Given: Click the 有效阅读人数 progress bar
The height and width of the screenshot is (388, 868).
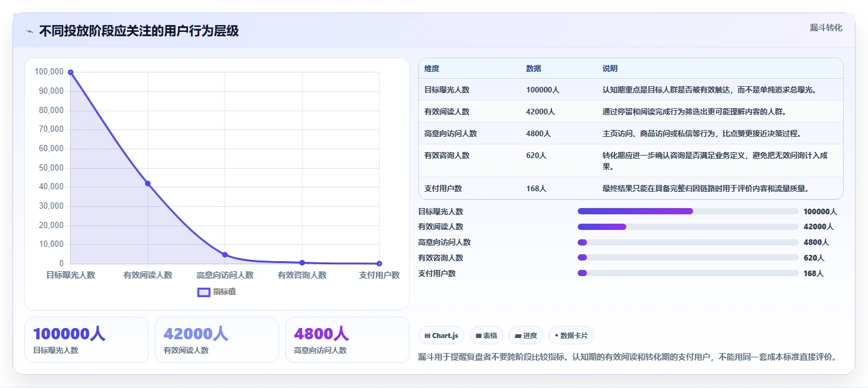Looking at the screenshot, I should coord(688,227).
